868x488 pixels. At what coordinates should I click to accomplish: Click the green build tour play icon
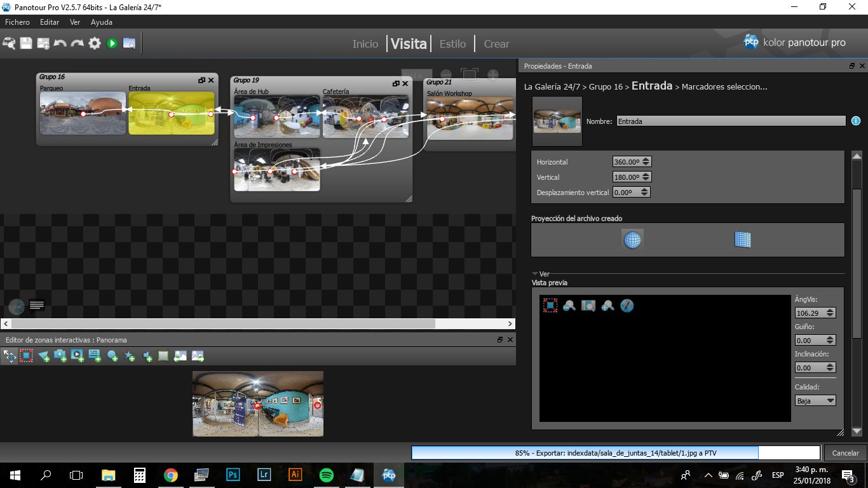(x=112, y=43)
